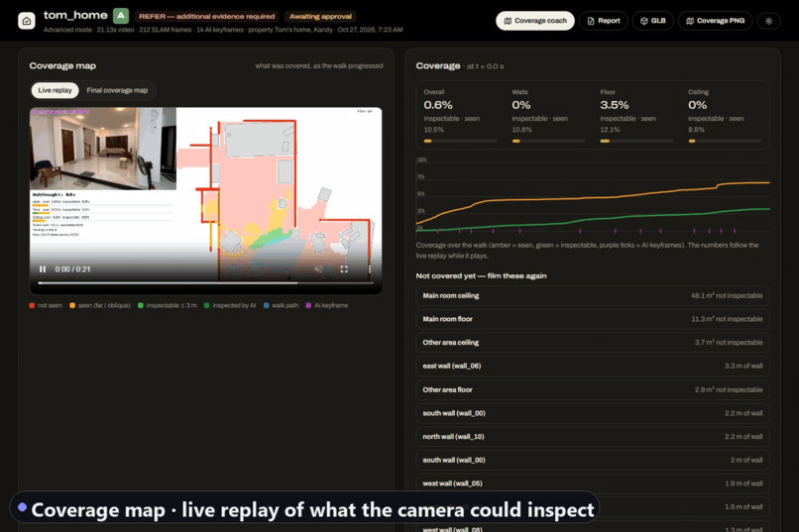Toggle the light/dark theme sun icon
The width and height of the screenshot is (799, 532).
[768, 21]
